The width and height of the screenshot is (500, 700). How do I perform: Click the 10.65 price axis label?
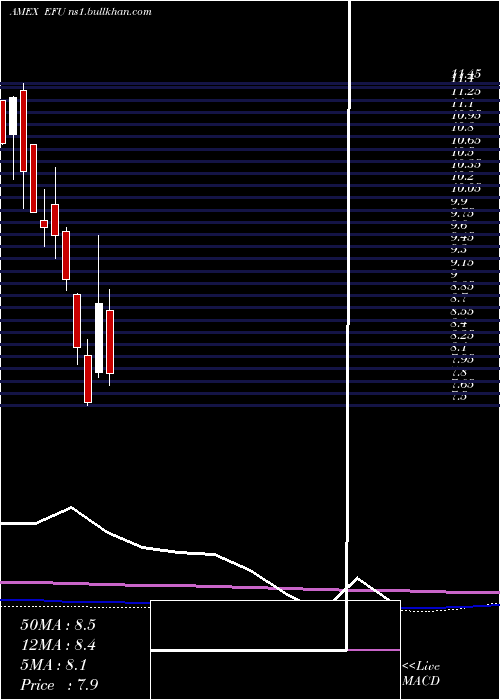[466, 140]
